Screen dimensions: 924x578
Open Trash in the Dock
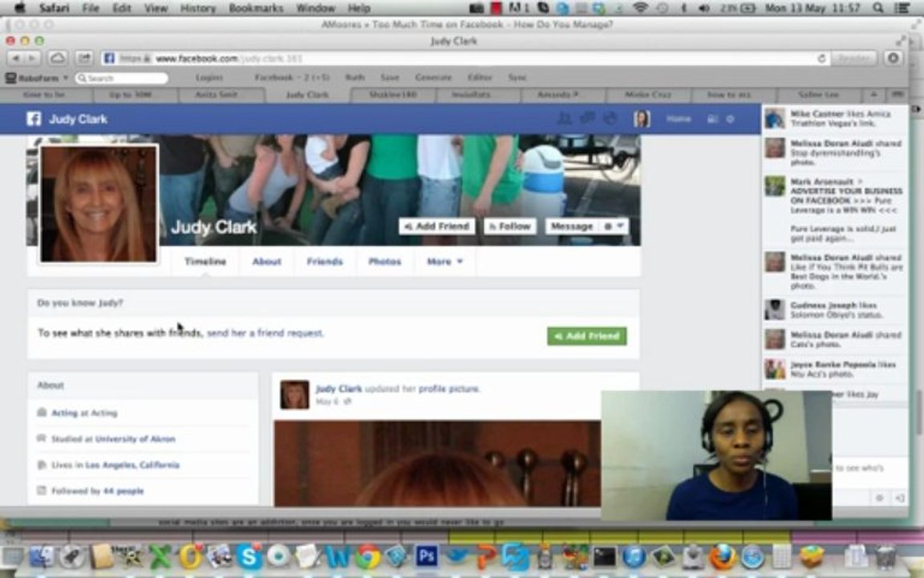coord(885,556)
